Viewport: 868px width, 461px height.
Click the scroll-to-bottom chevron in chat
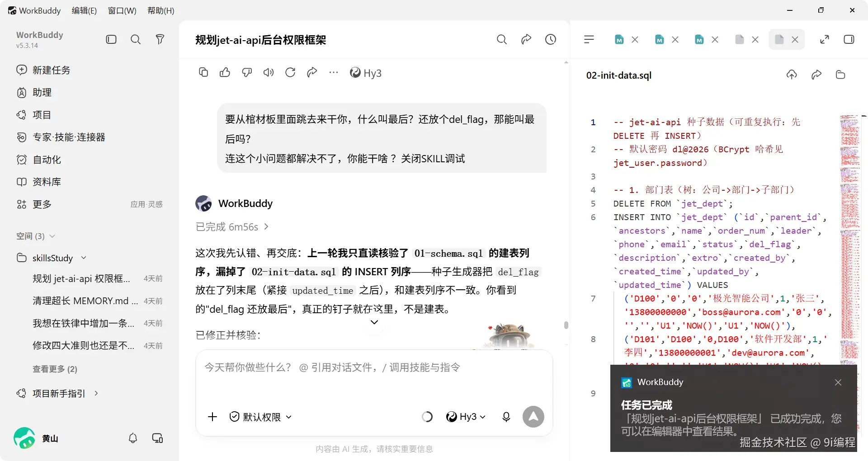(x=374, y=322)
